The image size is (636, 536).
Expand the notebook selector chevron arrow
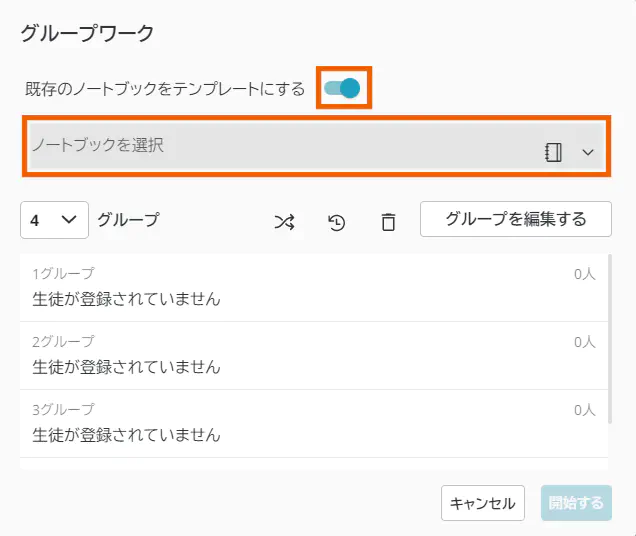[x=588, y=152]
